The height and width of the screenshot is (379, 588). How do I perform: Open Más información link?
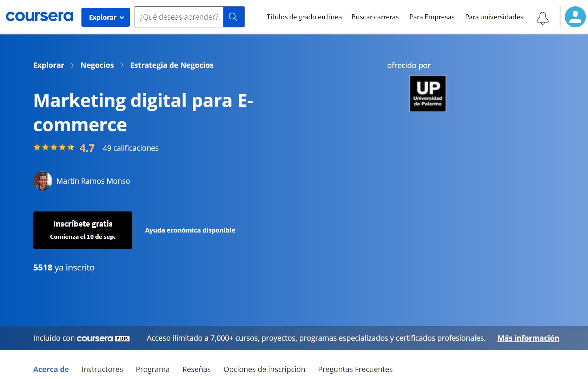528,338
